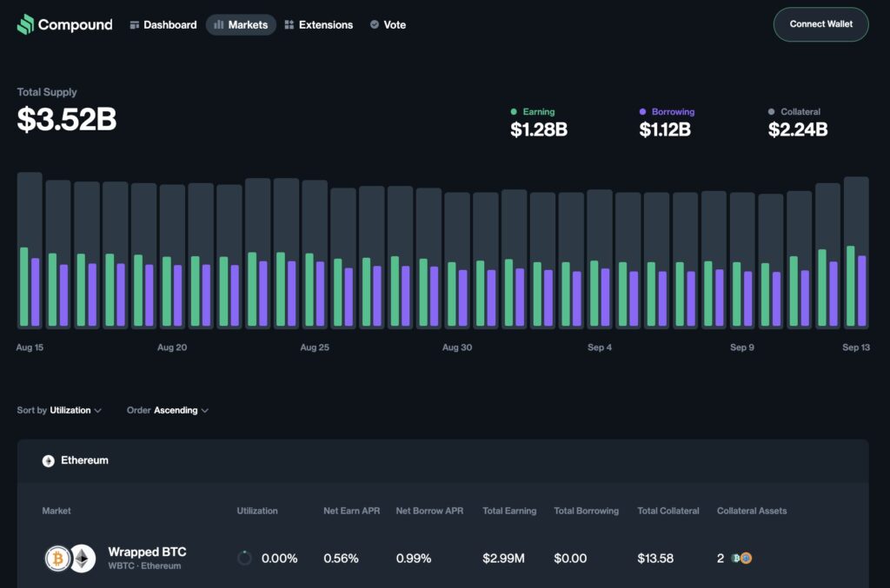Select the Aug 15 bar in chart
The width and height of the screenshot is (890, 588).
[x=30, y=250]
